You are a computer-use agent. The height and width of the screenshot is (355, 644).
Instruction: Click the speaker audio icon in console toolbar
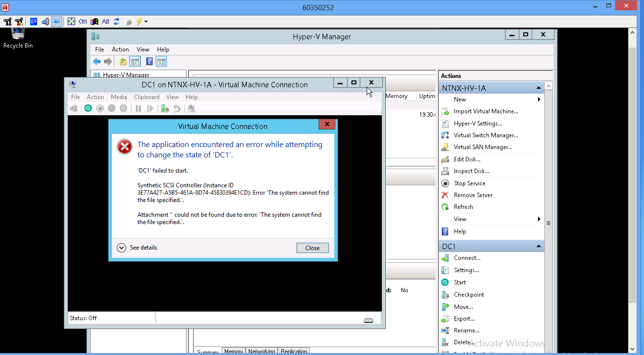point(45,22)
